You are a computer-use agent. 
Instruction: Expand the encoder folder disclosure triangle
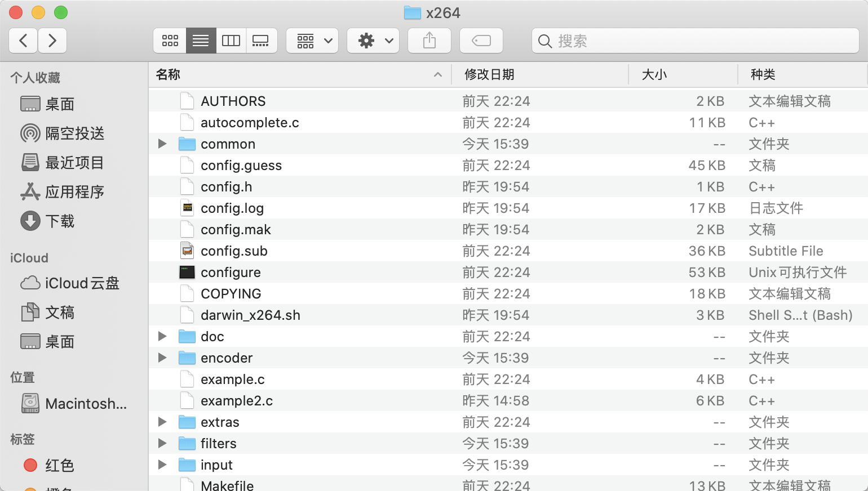pyautogui.click(x=162, y=358)
